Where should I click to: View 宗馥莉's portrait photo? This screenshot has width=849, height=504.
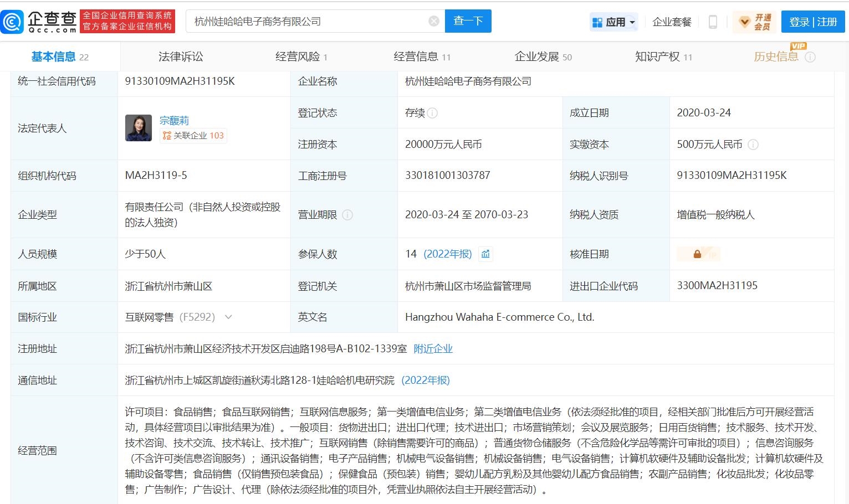[139, 128]
